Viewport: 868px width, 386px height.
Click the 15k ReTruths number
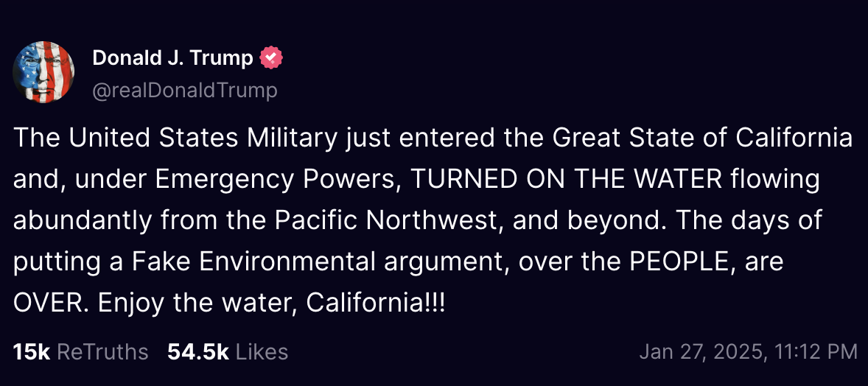coord(31,351)
